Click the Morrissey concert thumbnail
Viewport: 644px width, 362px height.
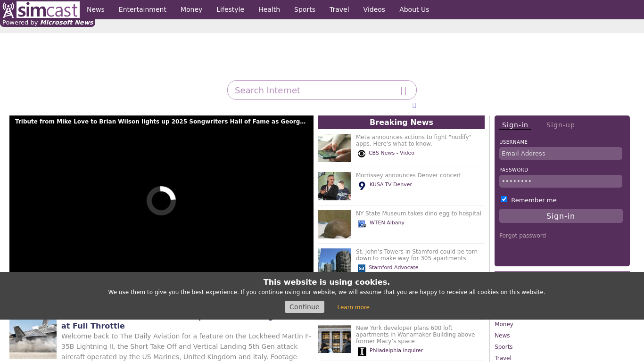click(x=335, y=186)
